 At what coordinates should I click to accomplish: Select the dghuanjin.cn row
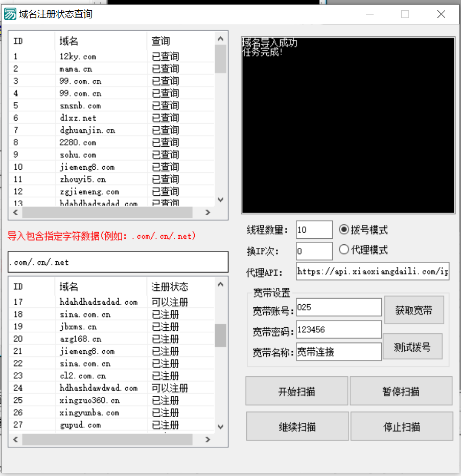click(x=112, y=130)
